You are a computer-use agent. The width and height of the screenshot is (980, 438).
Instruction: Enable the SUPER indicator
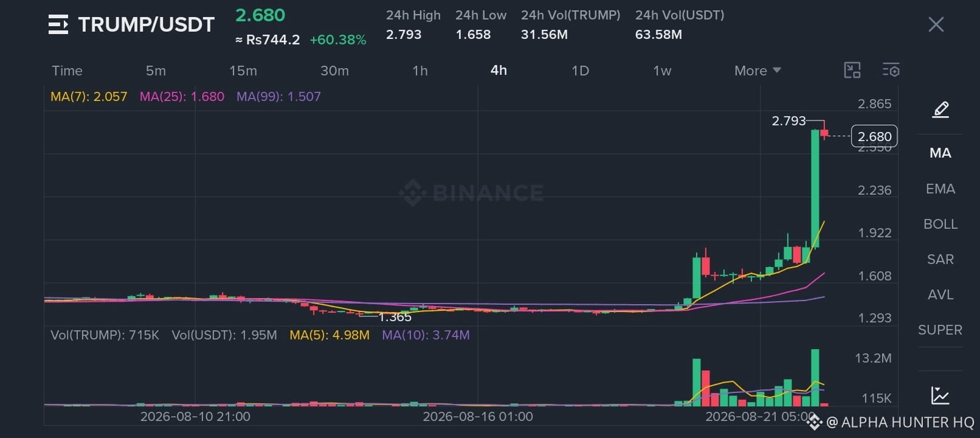point(940,330)
